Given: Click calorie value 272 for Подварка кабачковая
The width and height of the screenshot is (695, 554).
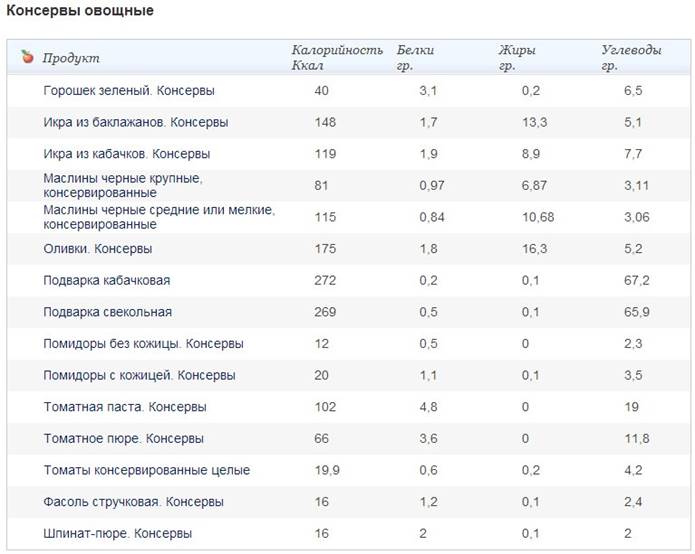Looking at the screenshot, I should click(x=321, y=281).
